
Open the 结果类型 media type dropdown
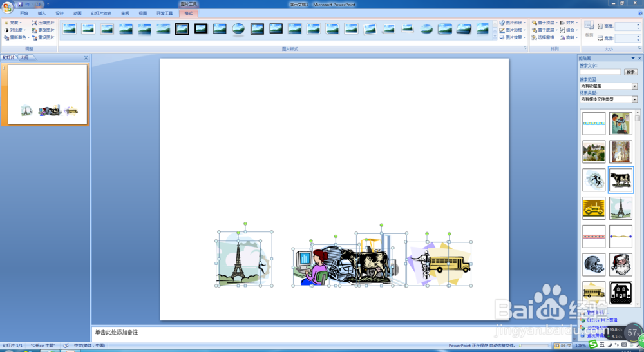634,99
